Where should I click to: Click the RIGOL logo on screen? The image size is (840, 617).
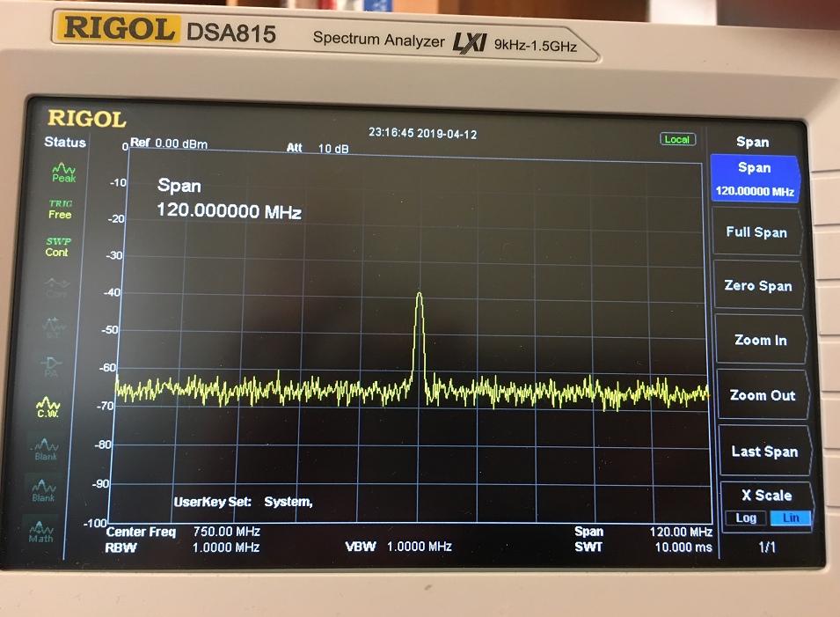[x=87, y=119]
